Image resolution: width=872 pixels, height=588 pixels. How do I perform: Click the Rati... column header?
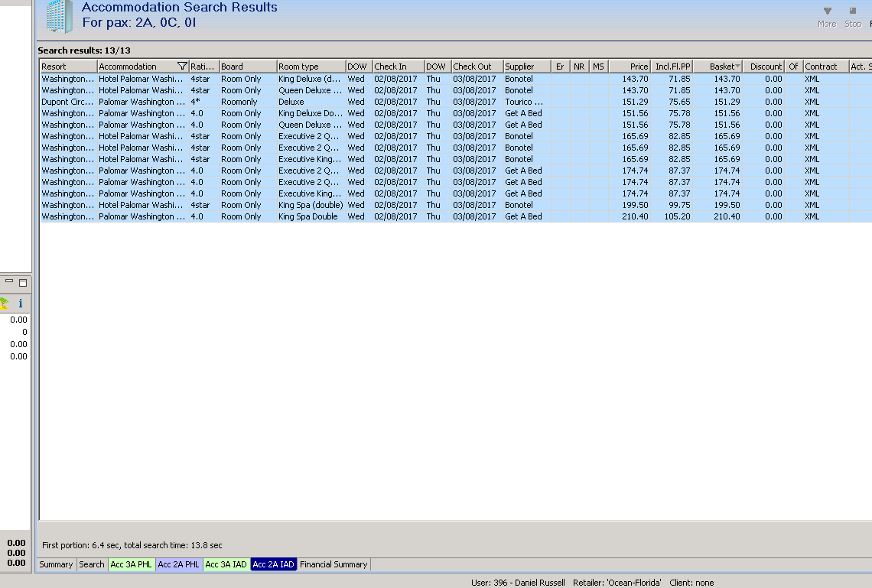tap(203, 66)
